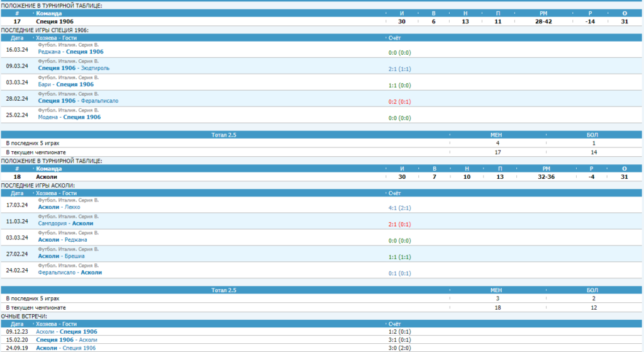Click head-to-head score 1:2 (0:1)
Screen dimensions: 644x352
coord(399,332)
